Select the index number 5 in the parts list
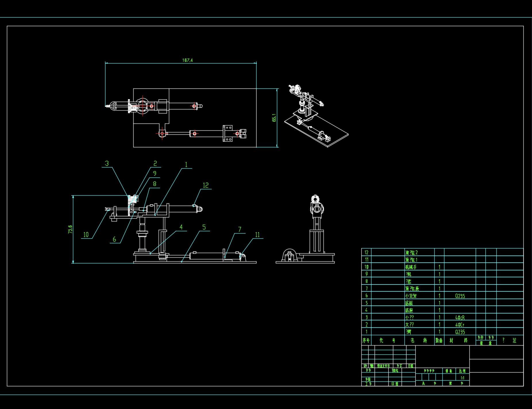 (366, 303)
